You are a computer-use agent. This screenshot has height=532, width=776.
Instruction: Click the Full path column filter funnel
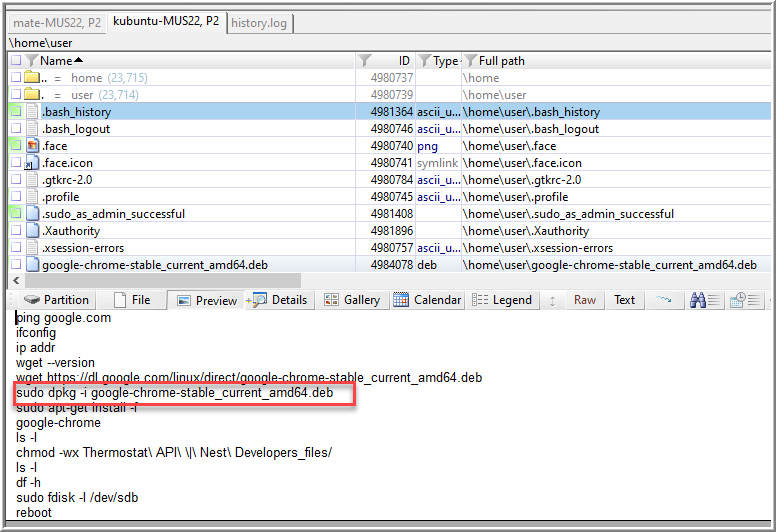pos(469,61)
